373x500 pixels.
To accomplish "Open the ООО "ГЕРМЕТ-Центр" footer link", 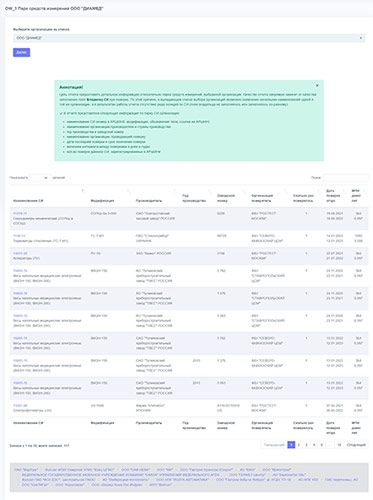I will 247,475.
